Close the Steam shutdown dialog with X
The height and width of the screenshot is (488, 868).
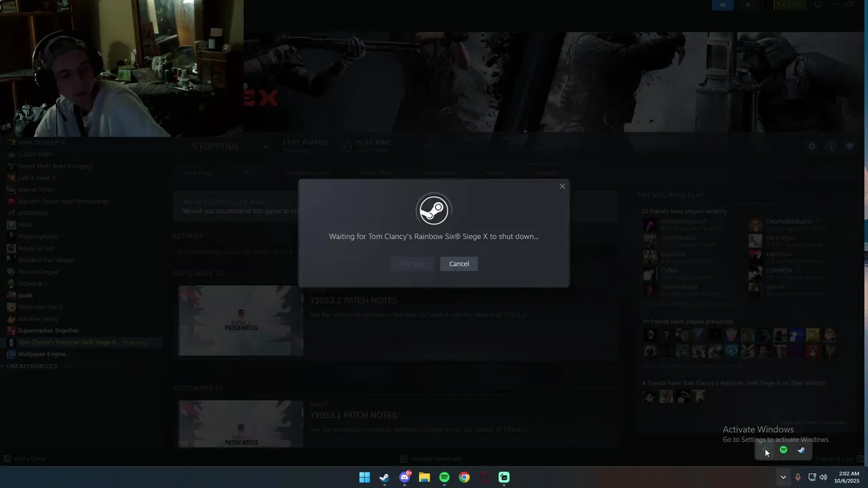click(562, 186)
